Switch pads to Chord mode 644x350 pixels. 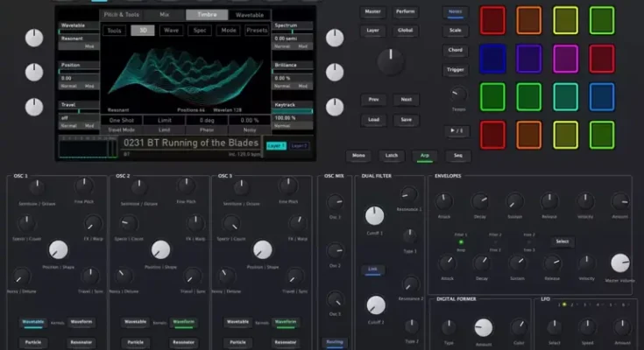pos(455,50)
